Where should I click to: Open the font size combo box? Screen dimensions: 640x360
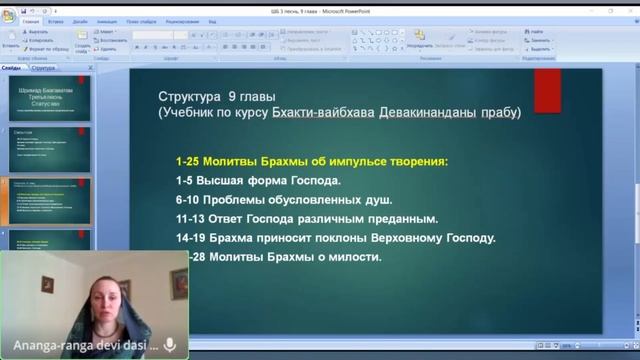tap(180, 36)
